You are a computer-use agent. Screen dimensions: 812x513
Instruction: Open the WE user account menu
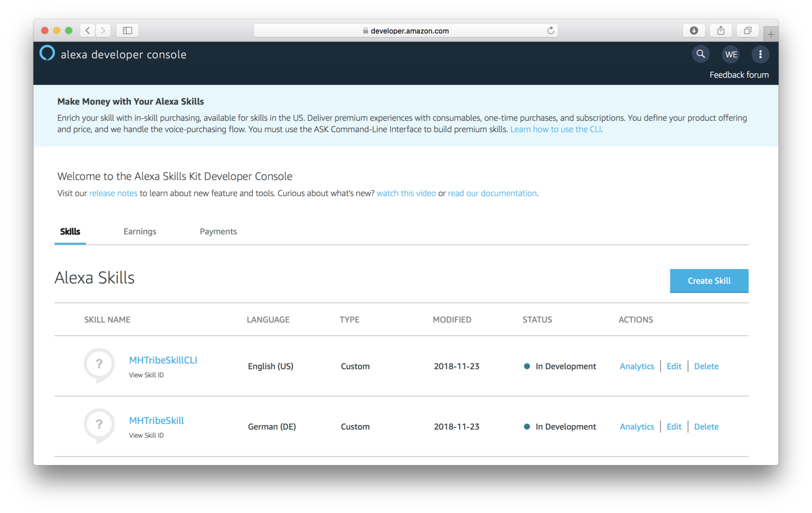pos(731,54)
